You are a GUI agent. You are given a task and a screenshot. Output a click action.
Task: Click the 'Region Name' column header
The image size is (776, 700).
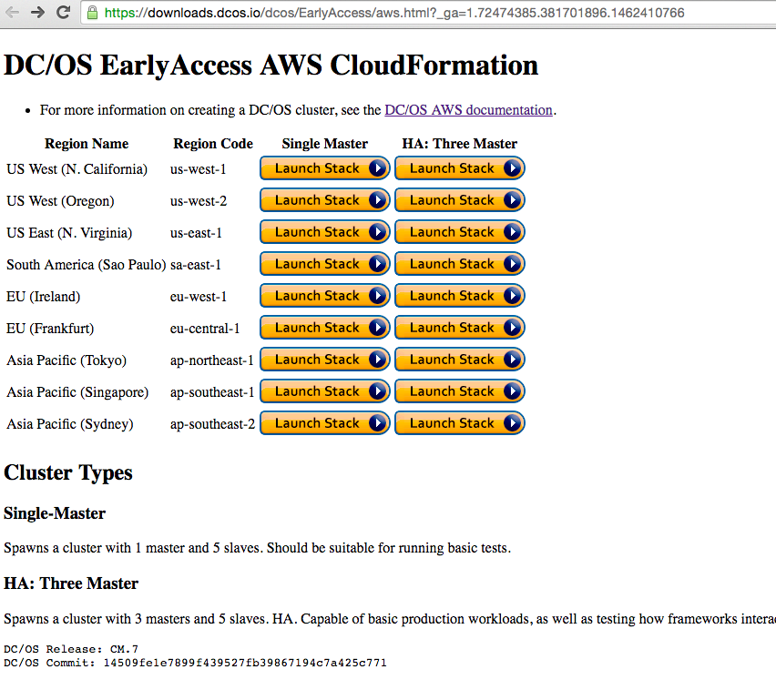(87, 144)
